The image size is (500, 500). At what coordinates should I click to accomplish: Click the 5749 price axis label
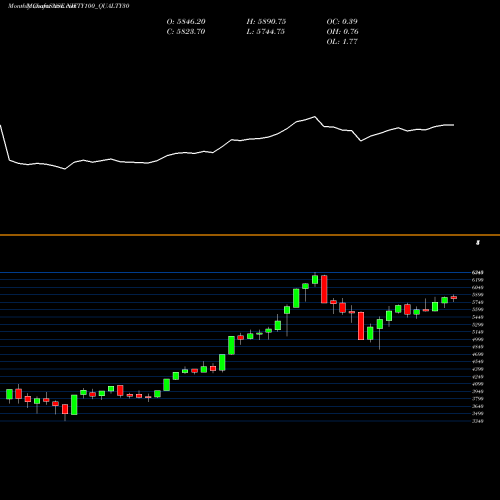click(x=478, y=302)
